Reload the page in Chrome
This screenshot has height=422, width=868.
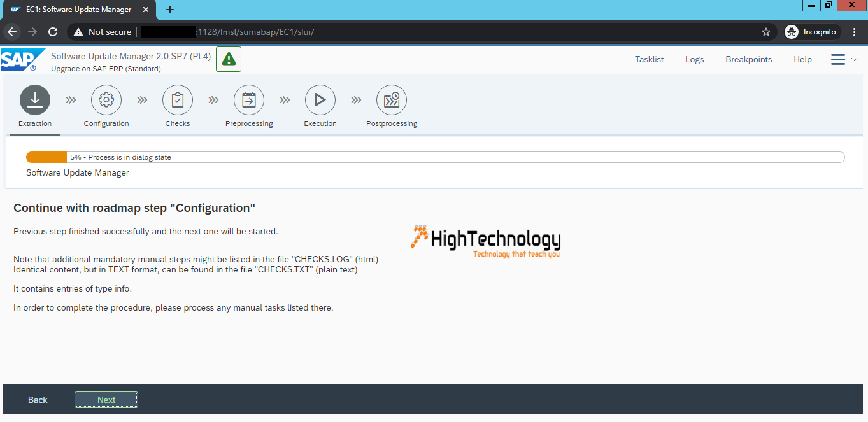[53, 32]
